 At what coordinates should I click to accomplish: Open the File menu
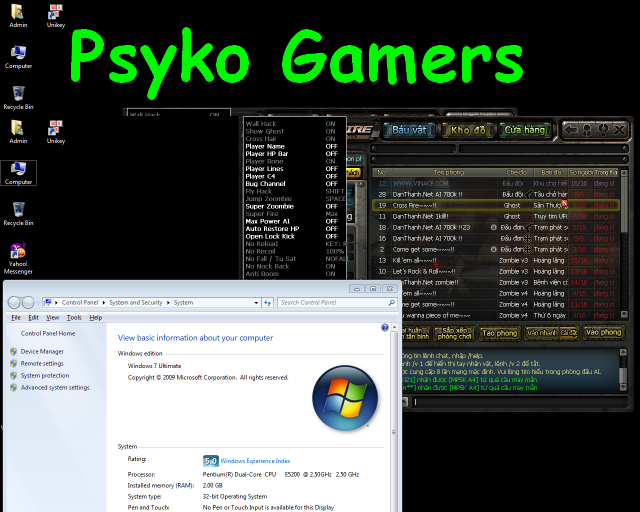(16, 318)
